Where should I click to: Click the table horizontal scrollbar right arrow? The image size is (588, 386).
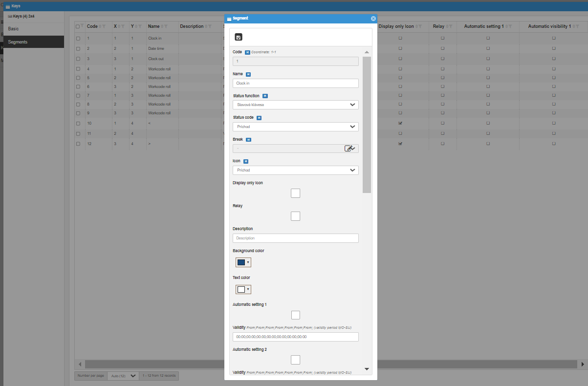click(x=582, y=365)
